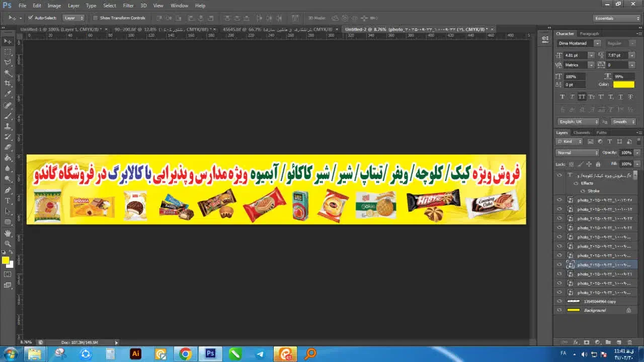Click the lock all layer icon
The width and height of the screenshot is (644, 362).
coord(598,164)
